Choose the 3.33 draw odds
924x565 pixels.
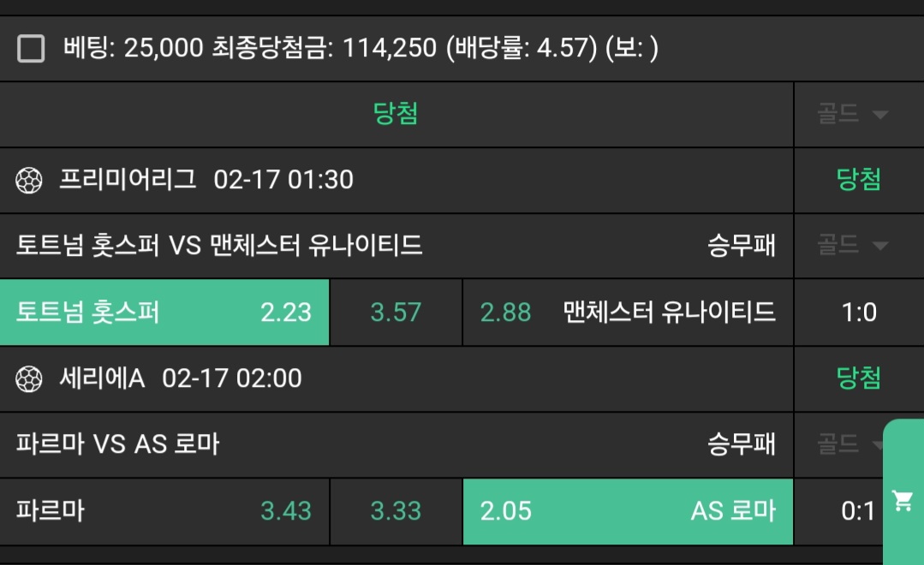396,511
